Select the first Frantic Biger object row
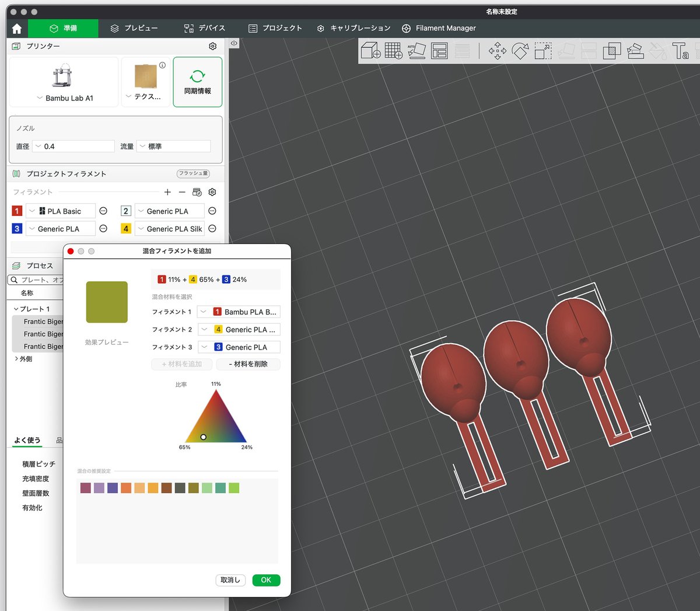Image resolution: width=700 pixels, height=611 pixels. coord(38,322)
